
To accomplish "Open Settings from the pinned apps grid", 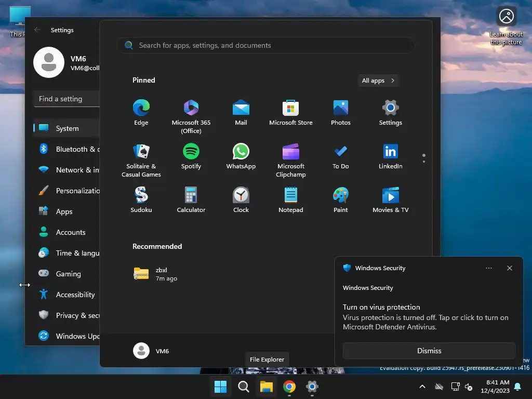I will pyautogui.click(x=391, y=113).
